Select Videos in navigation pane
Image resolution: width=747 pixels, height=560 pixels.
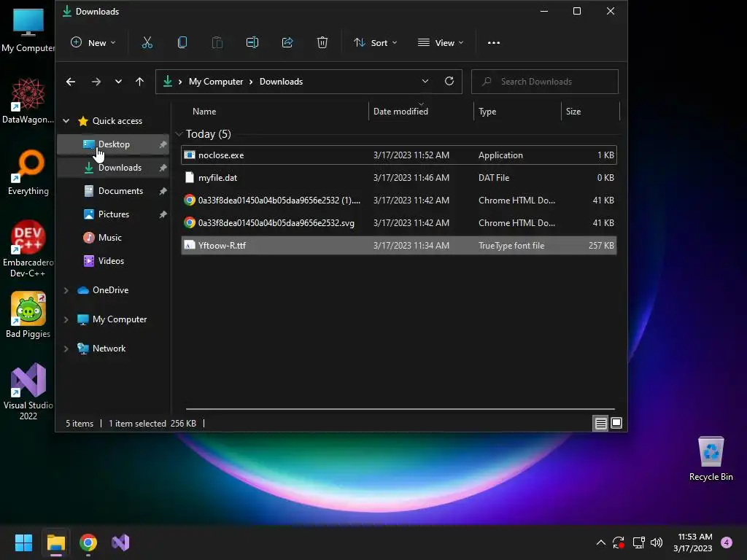pos(113,261)
